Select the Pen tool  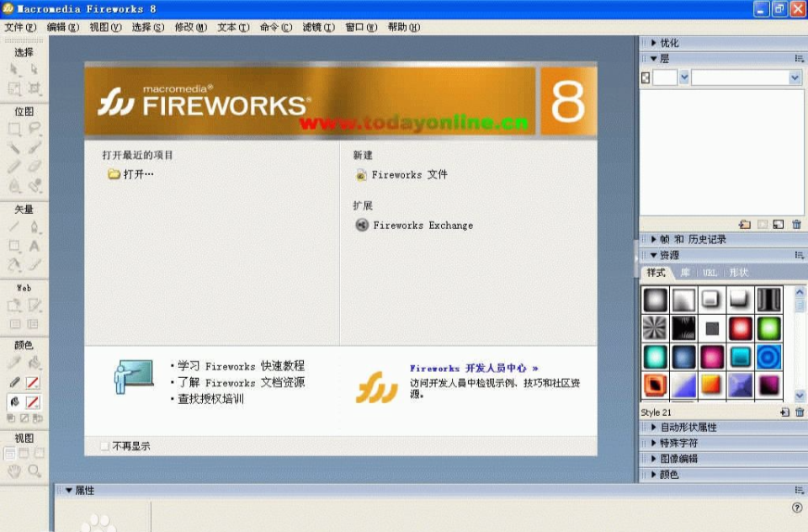tap(35, 226)
